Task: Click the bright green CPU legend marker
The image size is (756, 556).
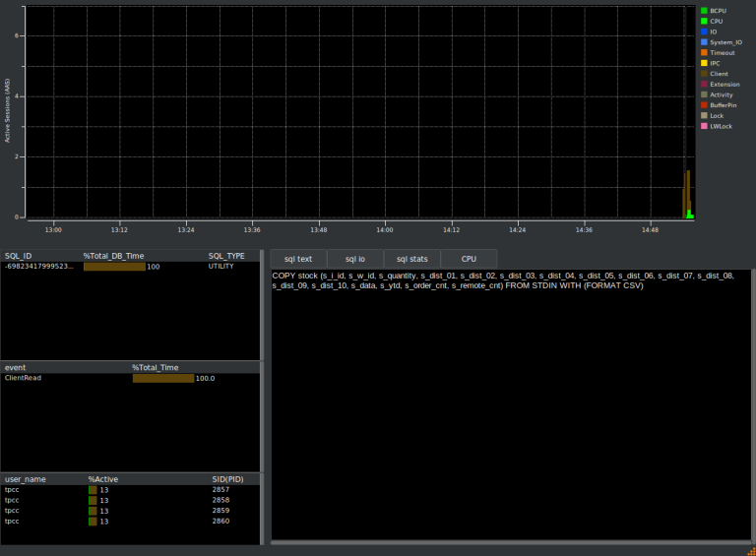Action: (x=704, y=21)
